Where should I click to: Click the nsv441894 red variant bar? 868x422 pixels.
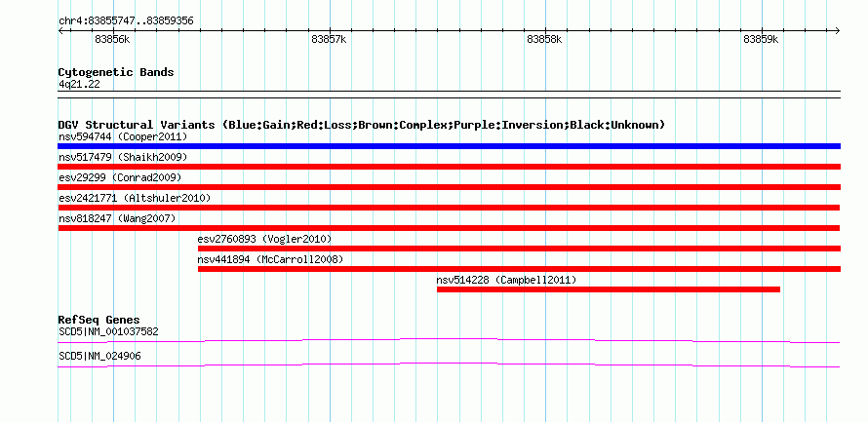point(519,269)
